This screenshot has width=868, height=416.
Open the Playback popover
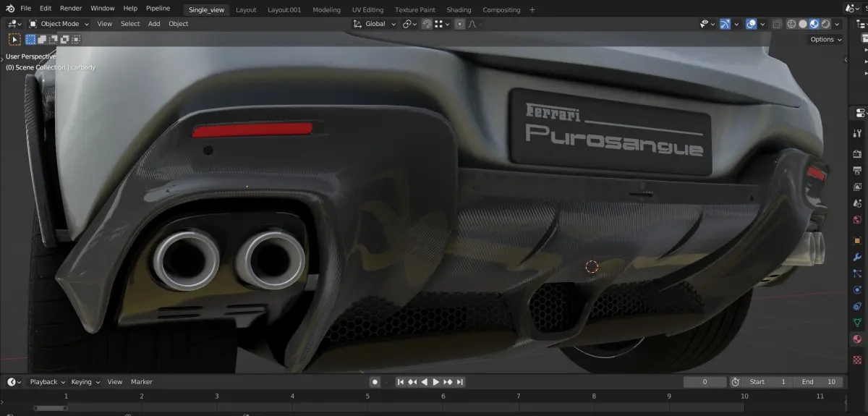(x=47, y=382)
